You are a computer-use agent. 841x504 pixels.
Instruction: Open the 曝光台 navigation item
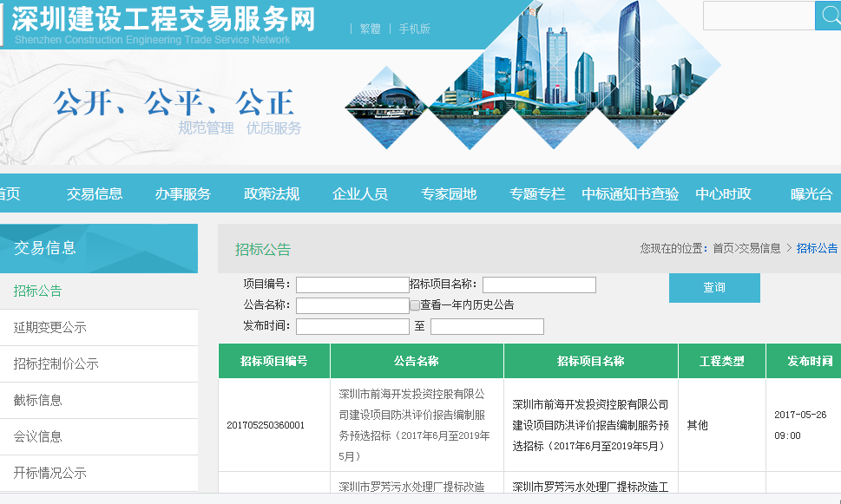pyautogui.click(x=811, y=193)
